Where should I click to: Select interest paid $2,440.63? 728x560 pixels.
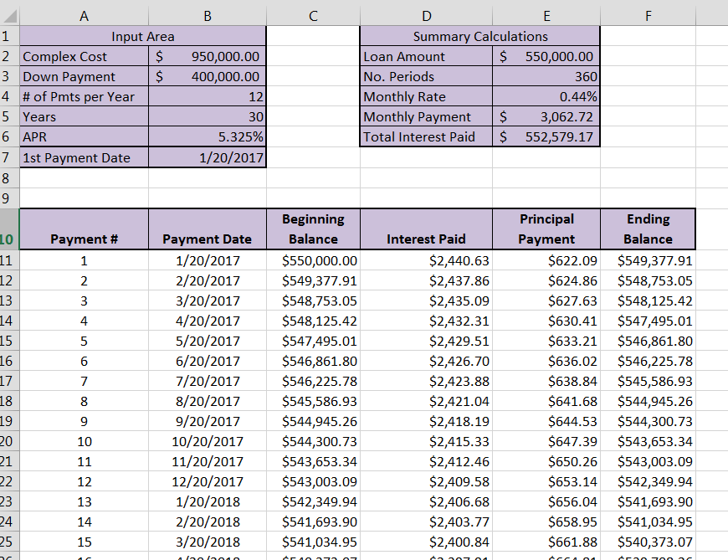[x=426, y=260]
